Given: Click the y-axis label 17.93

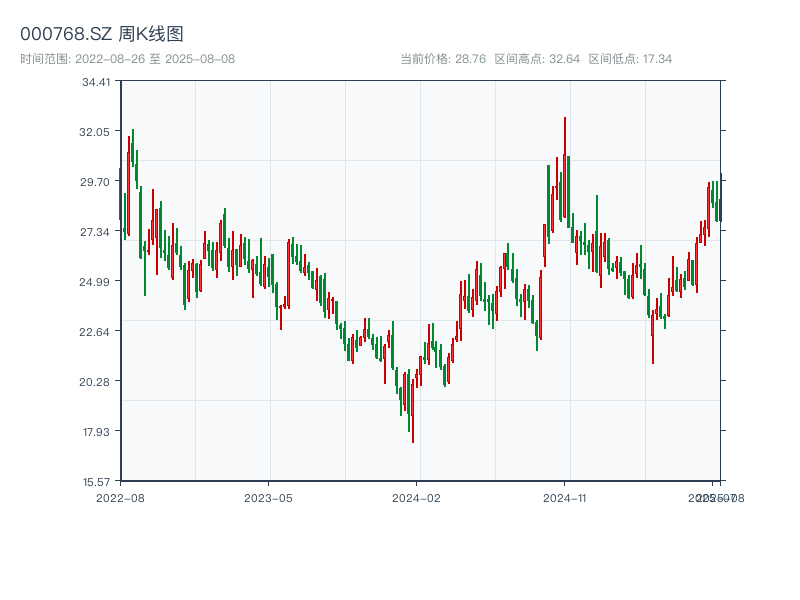Looking at the screenshot, I should tap(96, 432).
